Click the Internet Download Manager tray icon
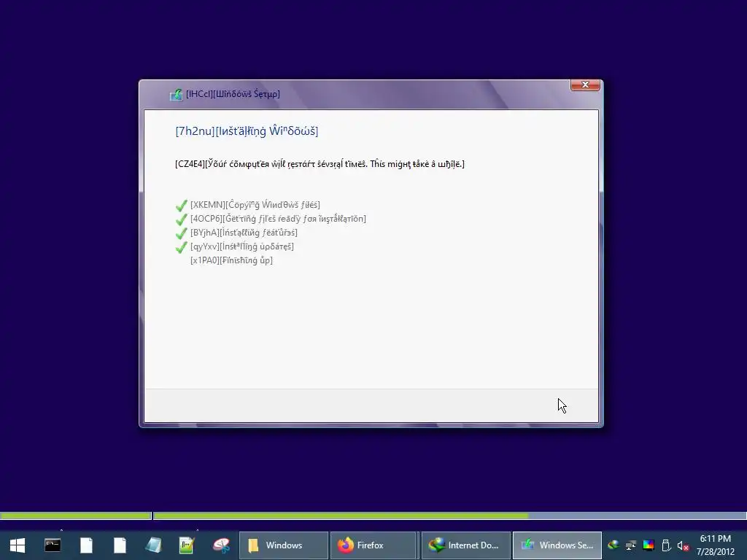Screen dimensions: 747x560 pyautogui.click(x=613, y=545)
